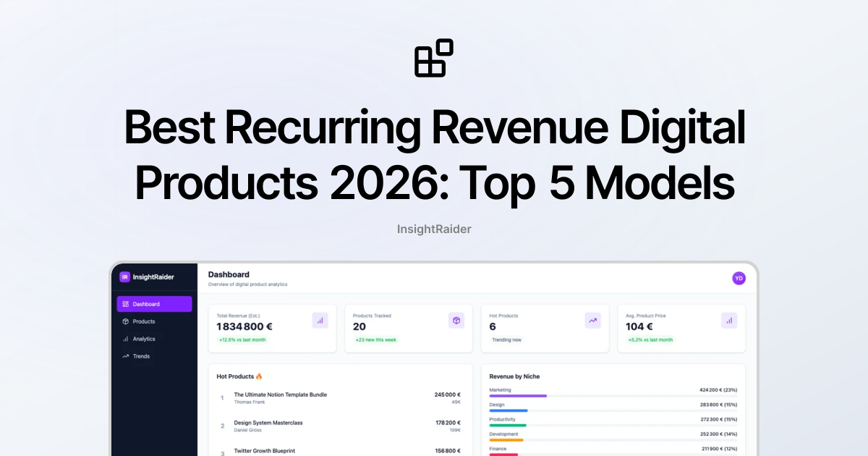Screen dimensions: 868x456
Task: Click the +5.2% vs last month badge
Action: (650, 339)
